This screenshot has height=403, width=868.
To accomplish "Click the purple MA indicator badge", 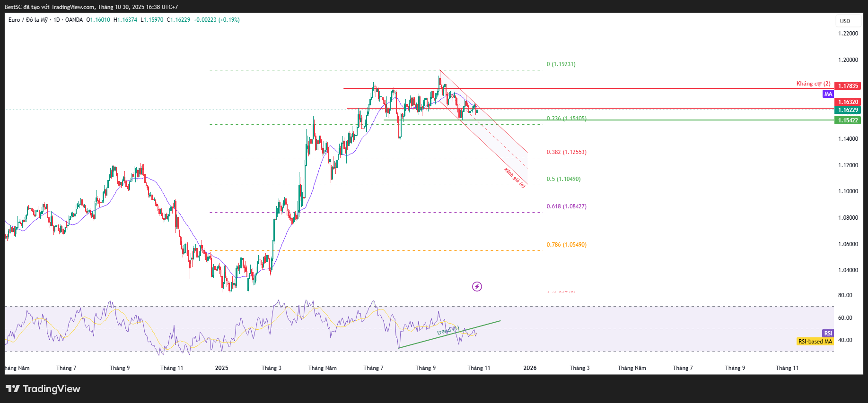I will (x=828, y=94).
